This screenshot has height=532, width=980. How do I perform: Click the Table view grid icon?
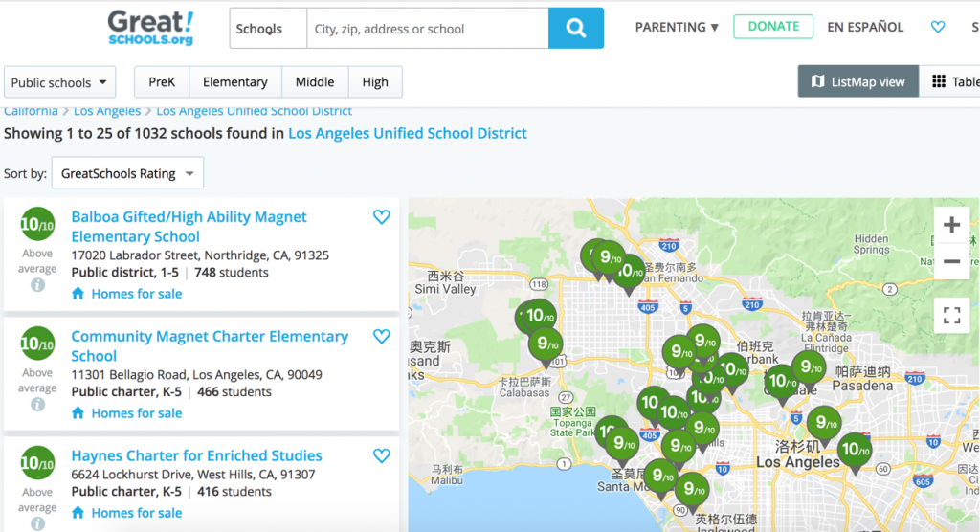point(938,81)
